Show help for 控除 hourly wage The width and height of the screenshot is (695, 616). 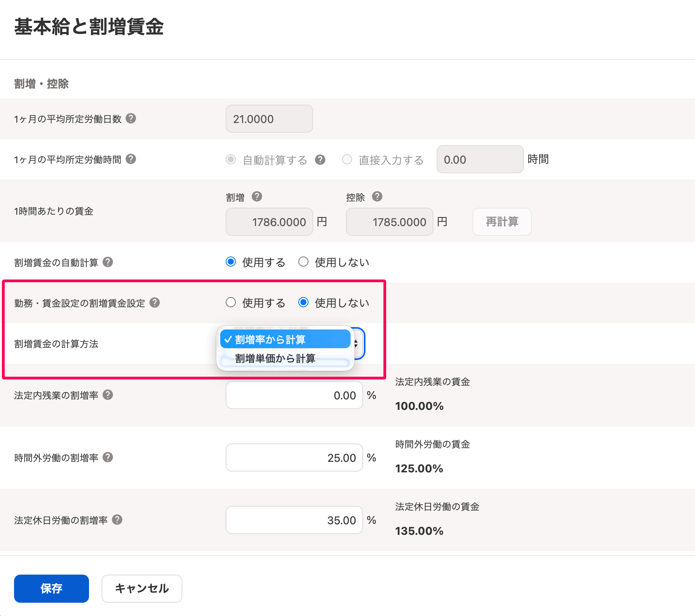pos(377,196)
